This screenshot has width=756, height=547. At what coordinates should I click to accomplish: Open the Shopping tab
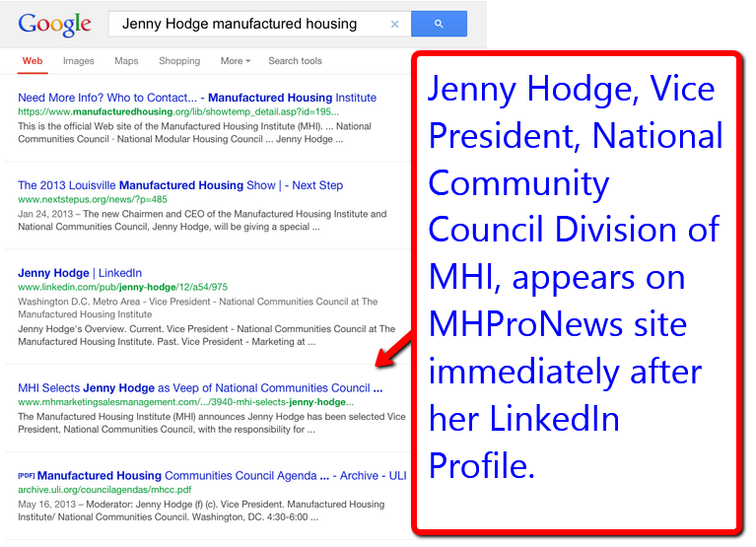click(179, 61)
